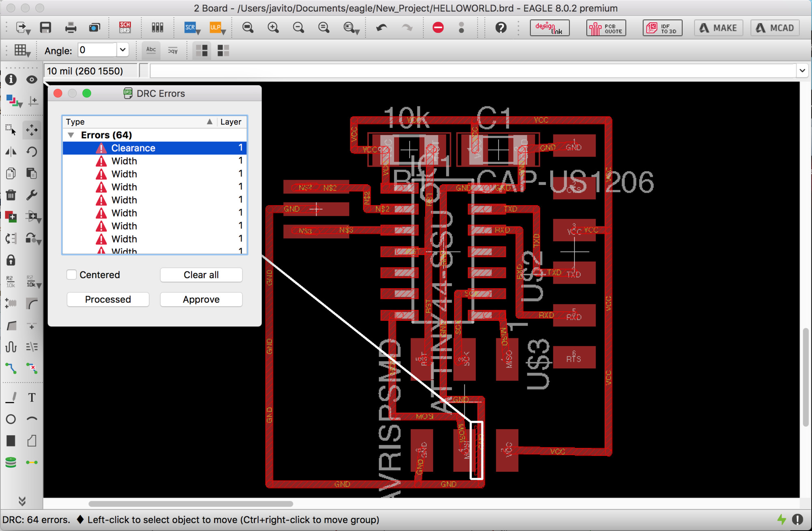The width and height of the screenshot is (812, 531).
Task: Click the lightning status icon
Action: 782,520
